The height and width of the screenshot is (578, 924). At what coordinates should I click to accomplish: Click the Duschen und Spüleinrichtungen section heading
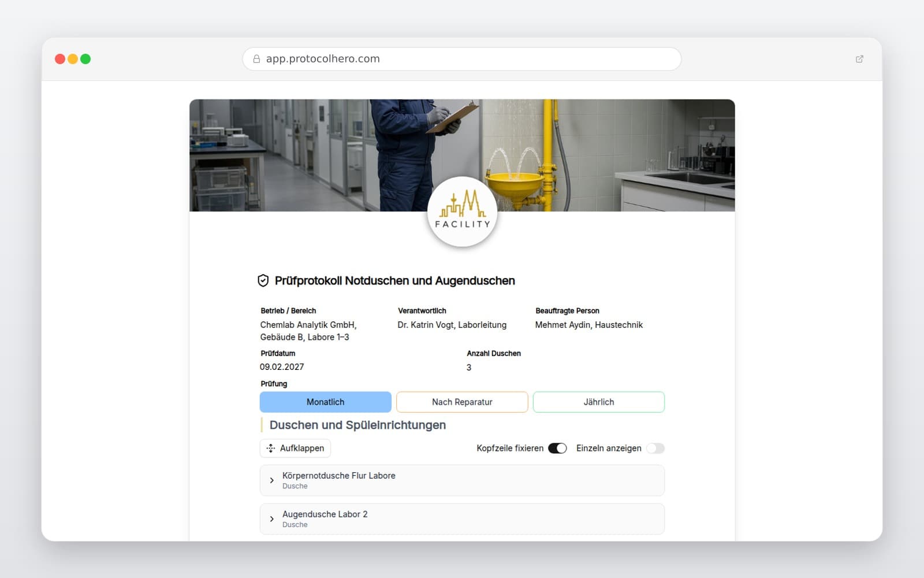(357, 425)
